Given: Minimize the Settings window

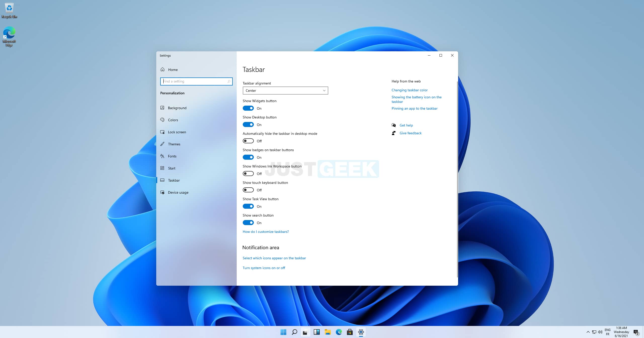Looking at the screenshot, I should (x=429, y=55).
